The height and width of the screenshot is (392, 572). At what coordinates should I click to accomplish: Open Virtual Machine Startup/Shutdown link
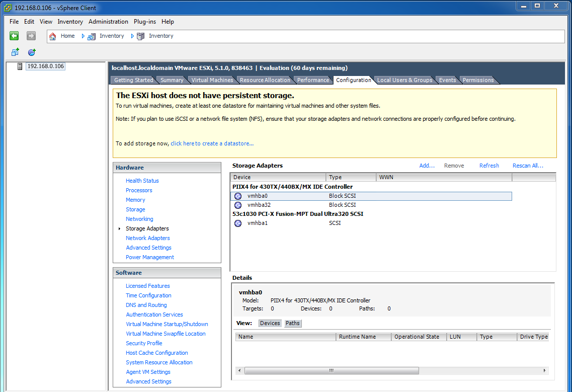coord(167,324)
